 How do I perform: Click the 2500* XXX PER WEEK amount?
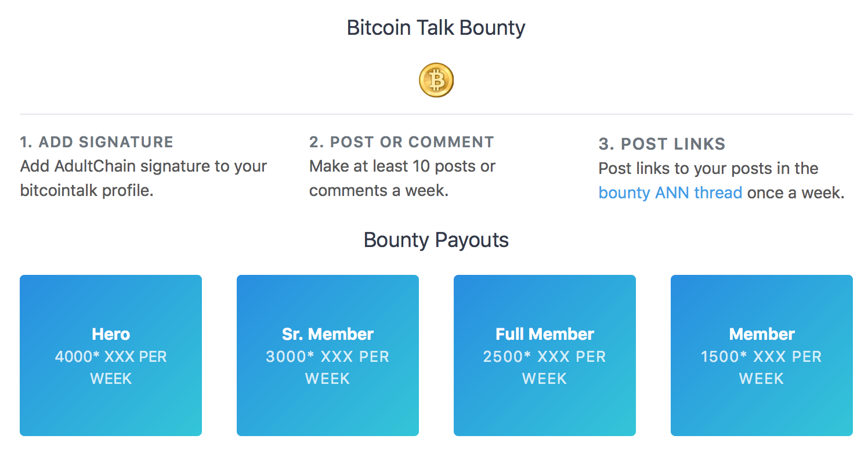(545, 368)
